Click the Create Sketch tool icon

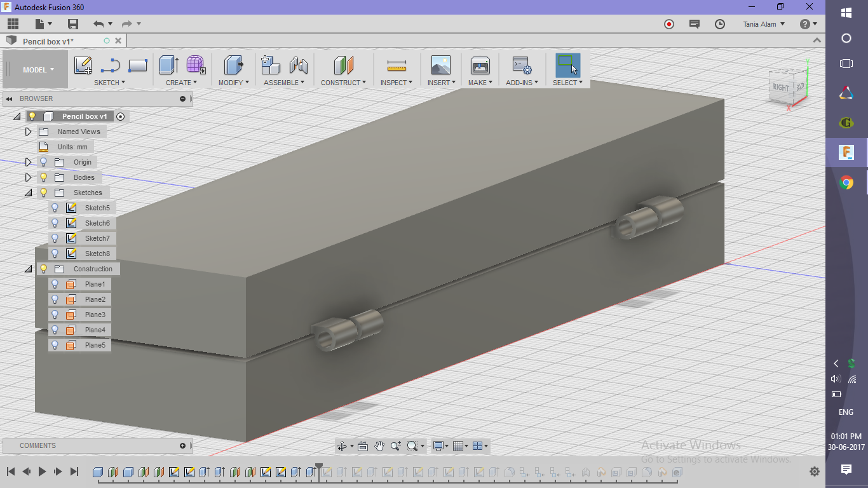pyautogui.click(x=83, y=65)
